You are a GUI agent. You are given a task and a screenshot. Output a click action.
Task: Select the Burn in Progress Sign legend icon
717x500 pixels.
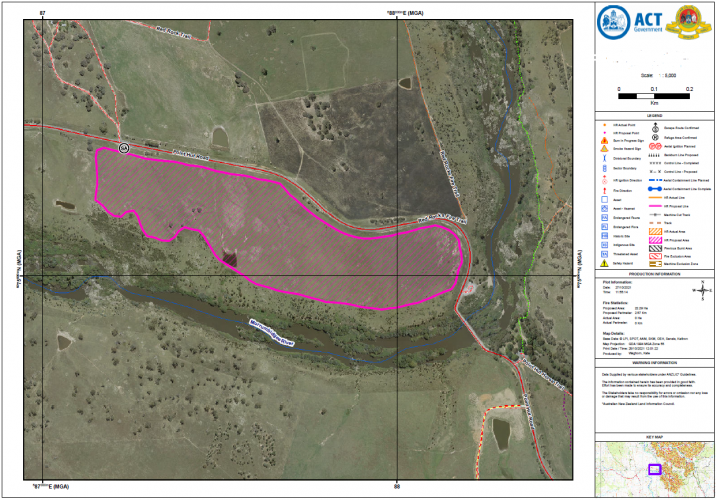pyautogui.click(x=604, y=141)
